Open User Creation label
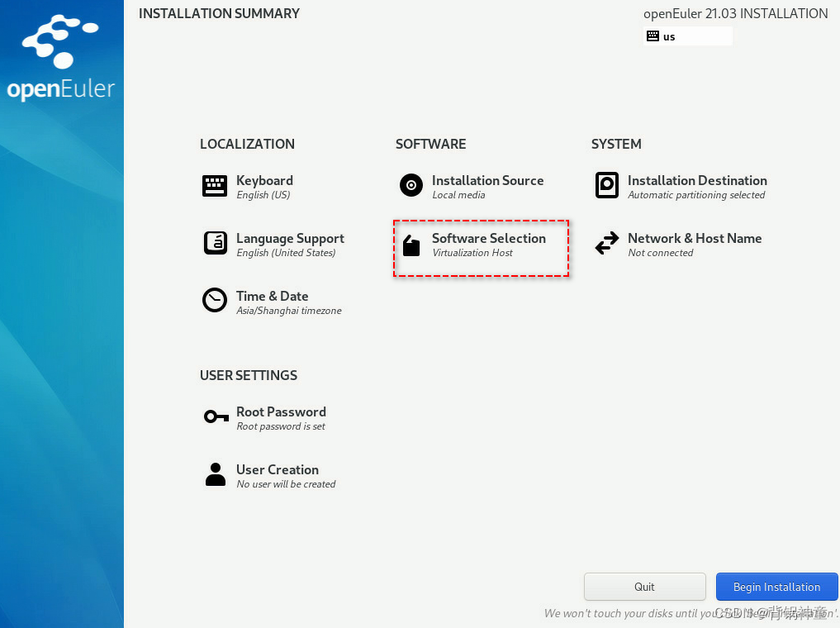 [278, 470]
